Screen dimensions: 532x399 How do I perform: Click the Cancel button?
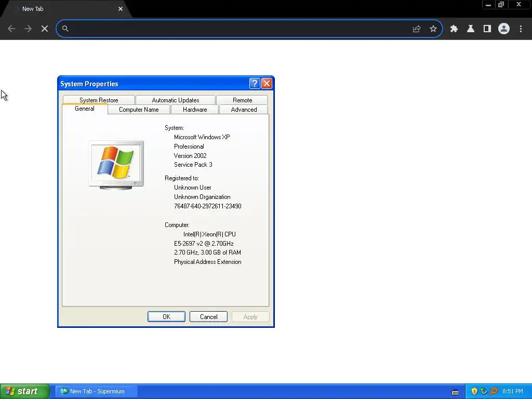[x=208, y=316]
